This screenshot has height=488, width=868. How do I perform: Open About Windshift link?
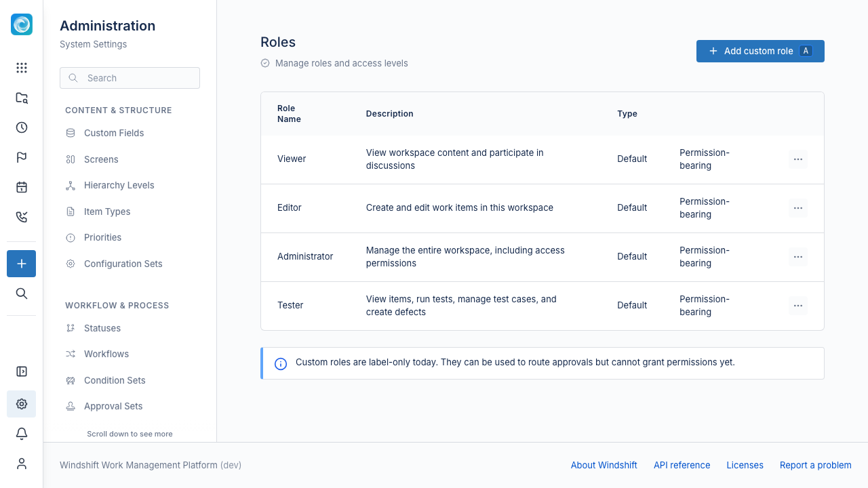604,465
